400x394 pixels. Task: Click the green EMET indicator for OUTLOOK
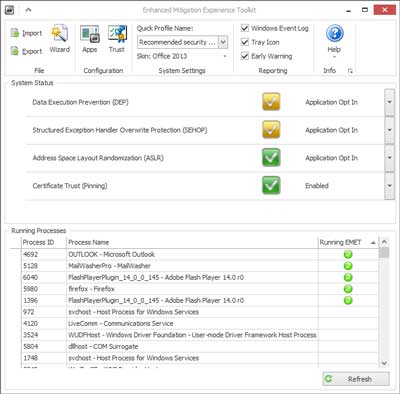click(x=348, y=254)
